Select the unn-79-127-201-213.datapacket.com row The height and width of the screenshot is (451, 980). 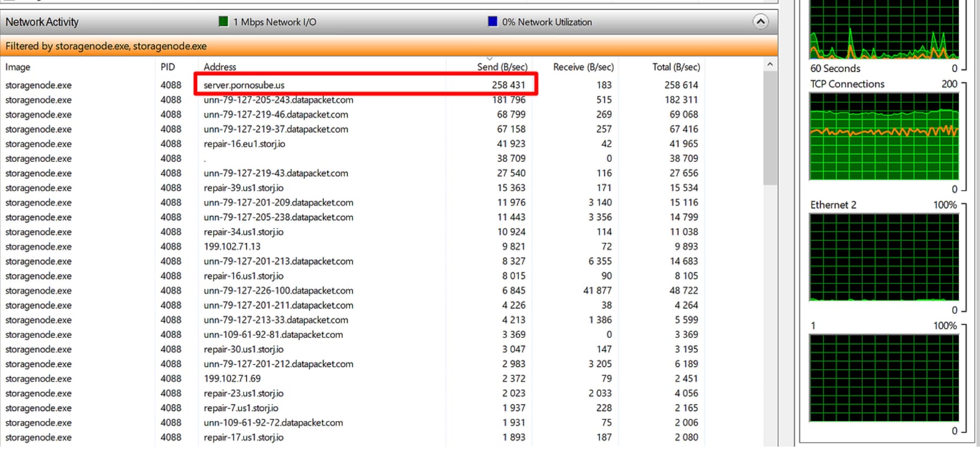tap(353, 261)
